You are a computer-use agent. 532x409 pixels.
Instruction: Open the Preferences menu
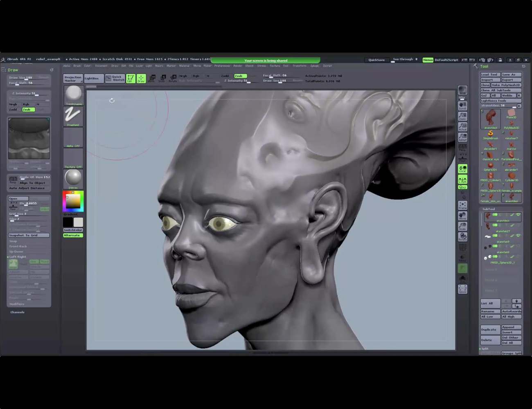[222, 66]
